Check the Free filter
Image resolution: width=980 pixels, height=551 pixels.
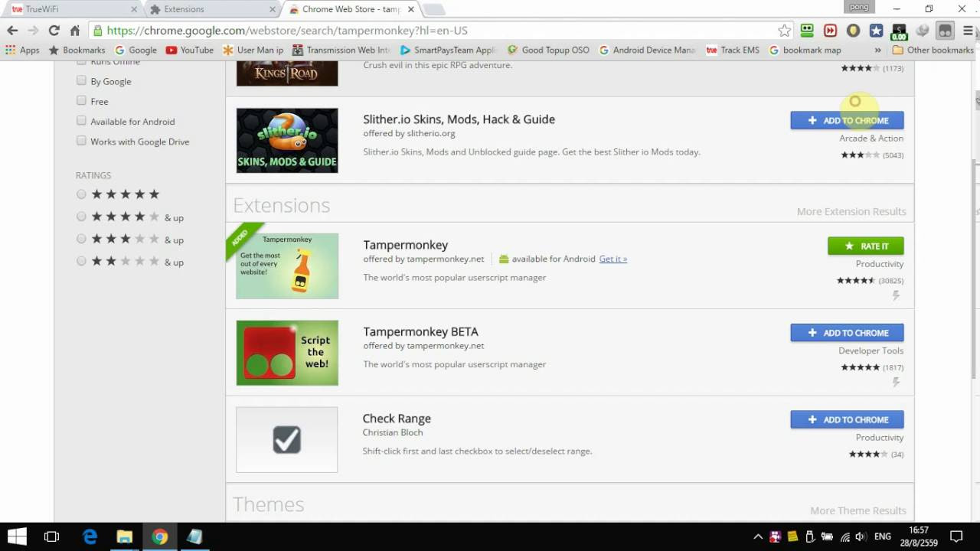[x=81, y=100]
